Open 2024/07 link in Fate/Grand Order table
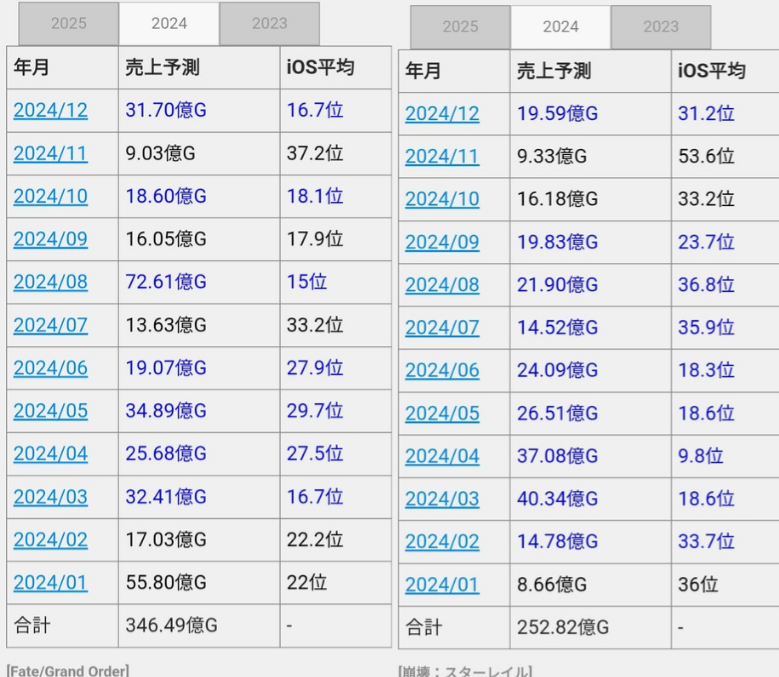 pyautogui.click(x=51, y=325)
